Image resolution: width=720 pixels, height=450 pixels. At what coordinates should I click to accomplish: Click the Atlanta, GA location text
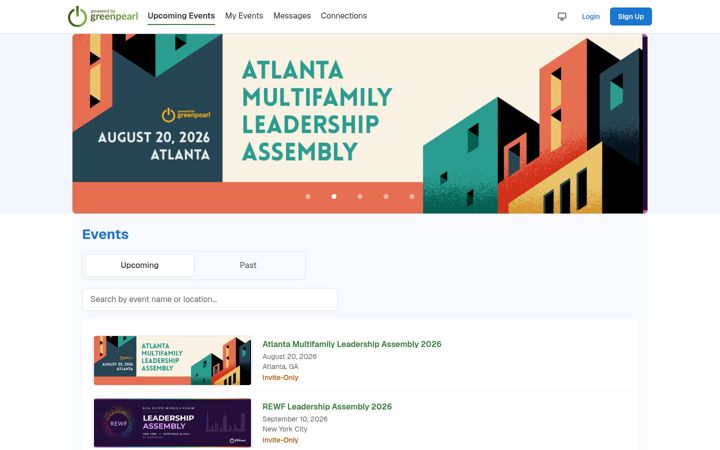point(280,366)
